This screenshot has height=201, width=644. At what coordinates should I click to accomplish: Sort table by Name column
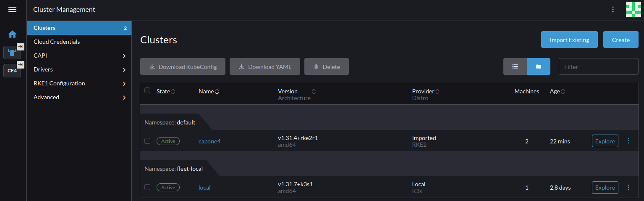(209, 91)
